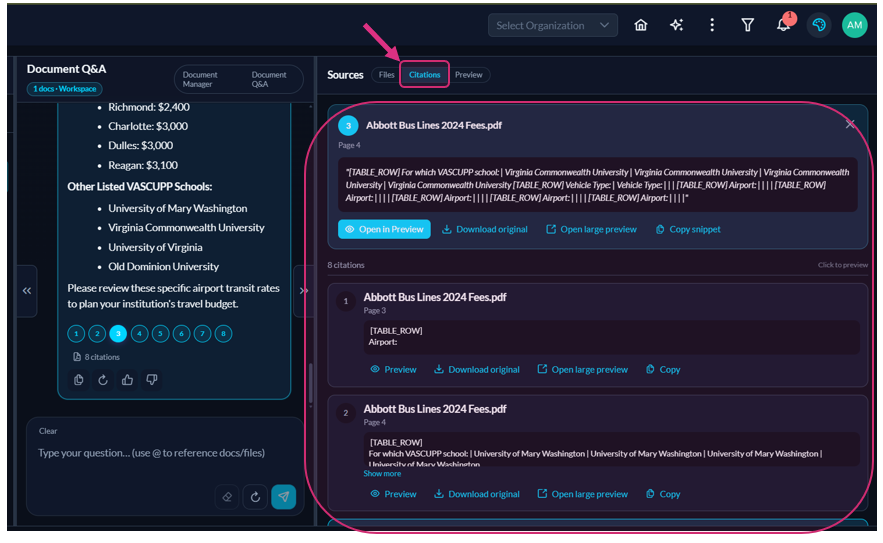Give the answer a thumbs down
The image size is (883, 543).
151,380
